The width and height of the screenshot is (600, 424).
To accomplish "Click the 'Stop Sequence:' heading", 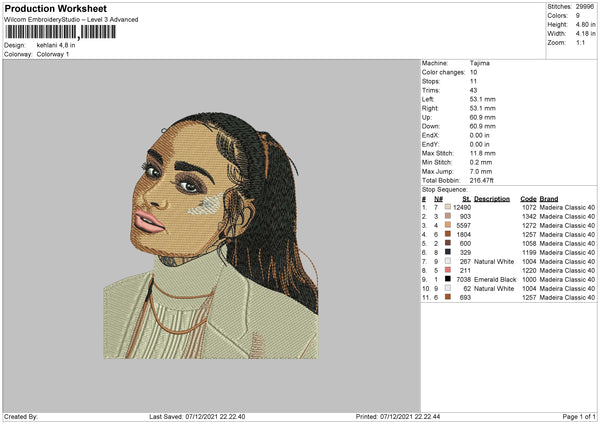I will (444, 189).
